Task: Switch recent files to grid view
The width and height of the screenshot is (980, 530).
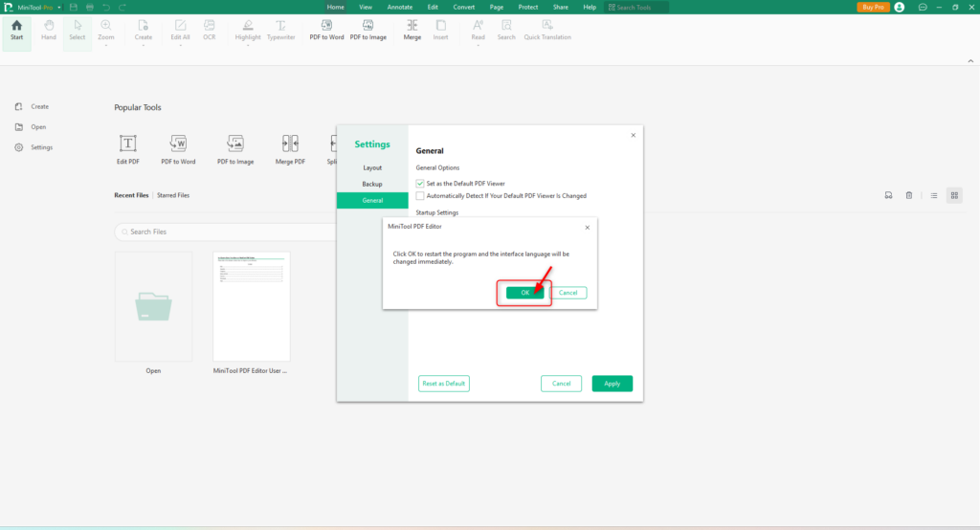Action: pos(954,195)
